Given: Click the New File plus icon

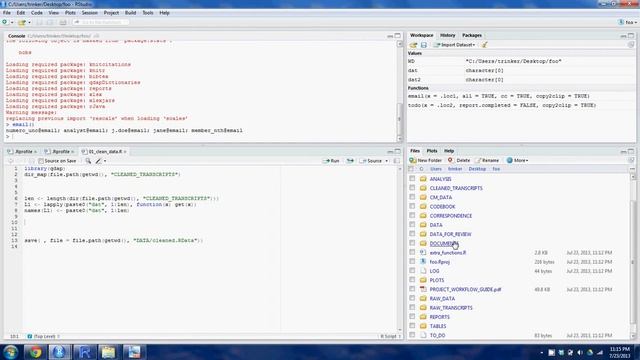Looking at the screenshot, I should [5, 22].
